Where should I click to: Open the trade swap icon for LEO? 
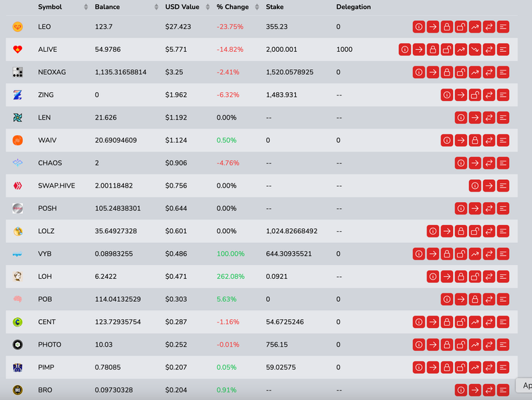489,27
